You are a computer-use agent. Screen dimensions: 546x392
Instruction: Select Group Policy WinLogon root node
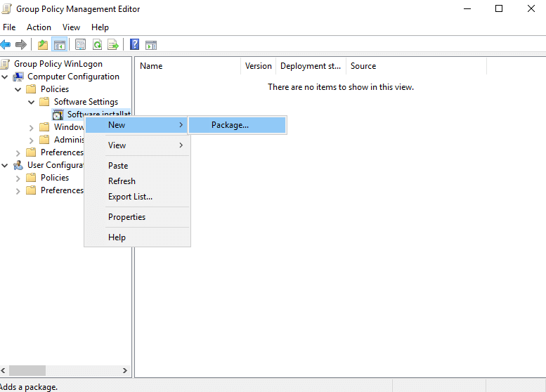(58, 64)
